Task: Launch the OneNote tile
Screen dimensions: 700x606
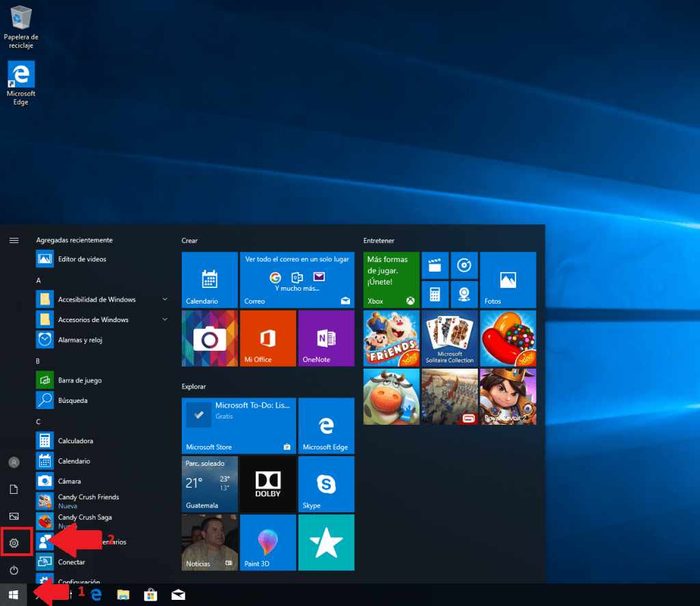Action: pos(326,338)
